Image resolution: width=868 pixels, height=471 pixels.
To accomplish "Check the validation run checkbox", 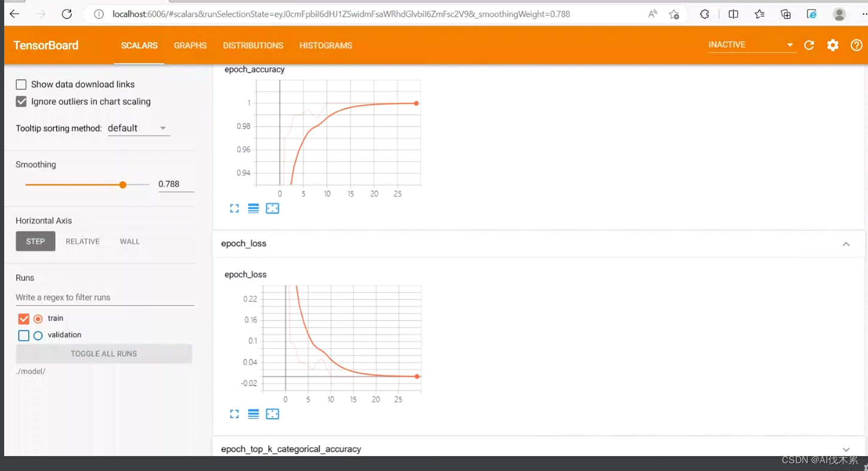I will click(24, 335).
